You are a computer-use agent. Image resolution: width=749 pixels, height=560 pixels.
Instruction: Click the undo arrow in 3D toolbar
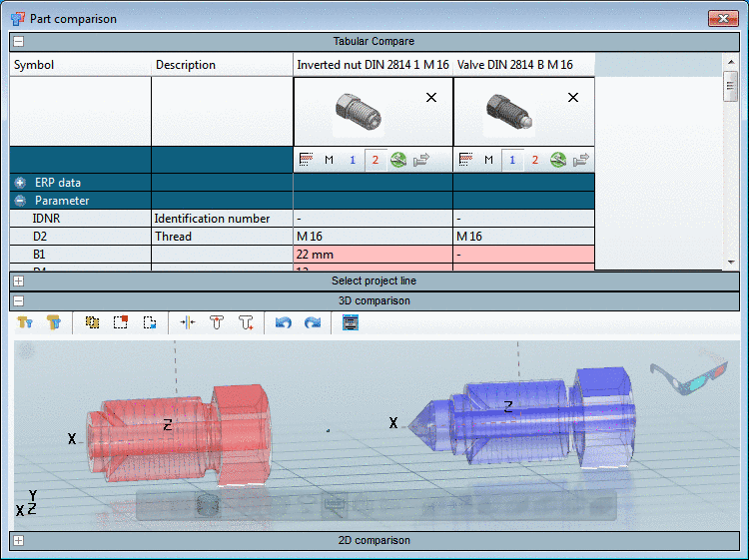tap(284, 323)
